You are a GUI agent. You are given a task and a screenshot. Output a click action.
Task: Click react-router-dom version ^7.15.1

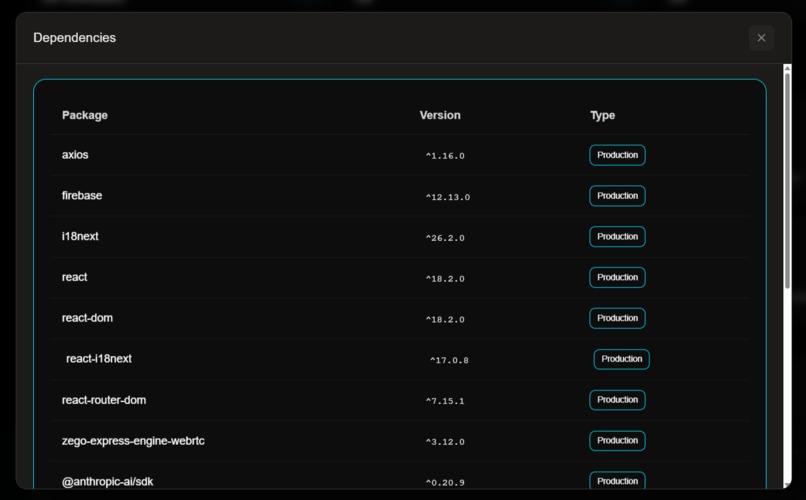(x=445, y=401)
